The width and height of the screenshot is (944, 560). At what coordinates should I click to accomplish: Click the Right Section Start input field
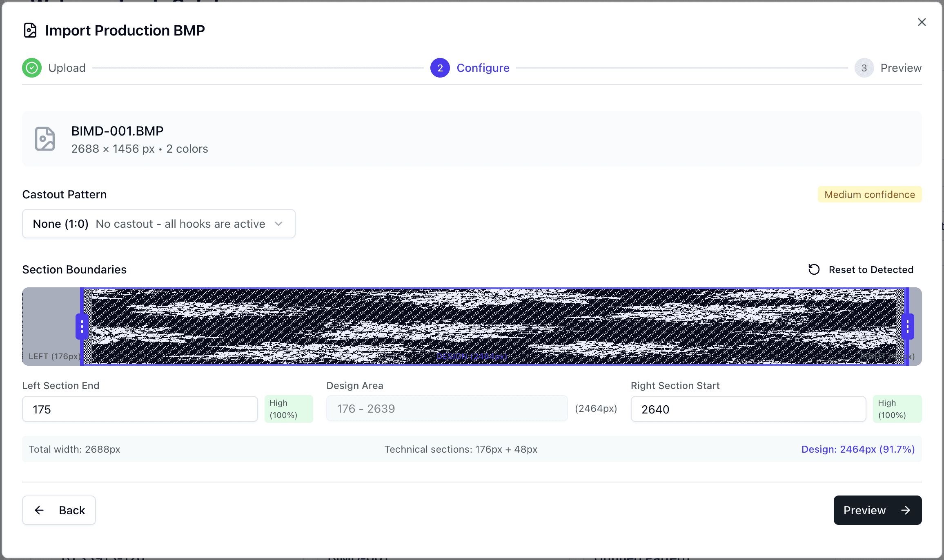pyautogui.click(x=748, y=409)
